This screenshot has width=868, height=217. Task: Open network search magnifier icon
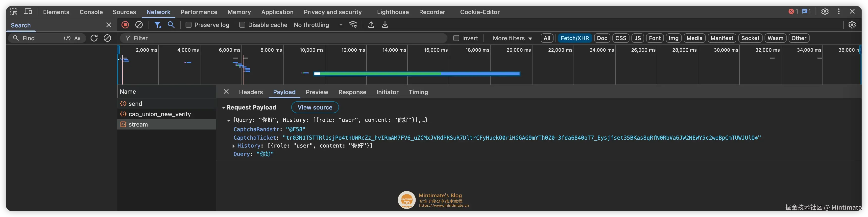click(x=171, y=24)
